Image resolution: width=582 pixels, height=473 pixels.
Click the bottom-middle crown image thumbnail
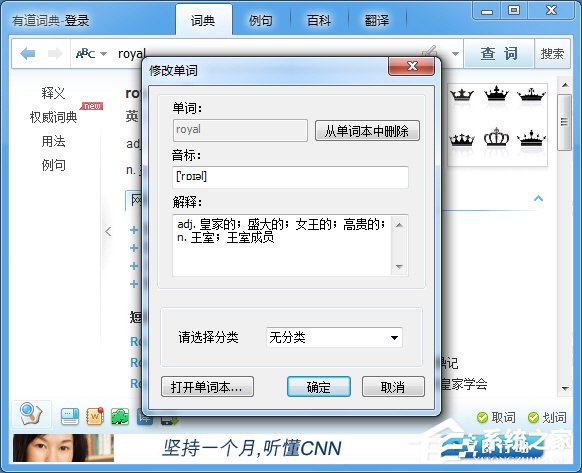496,137
